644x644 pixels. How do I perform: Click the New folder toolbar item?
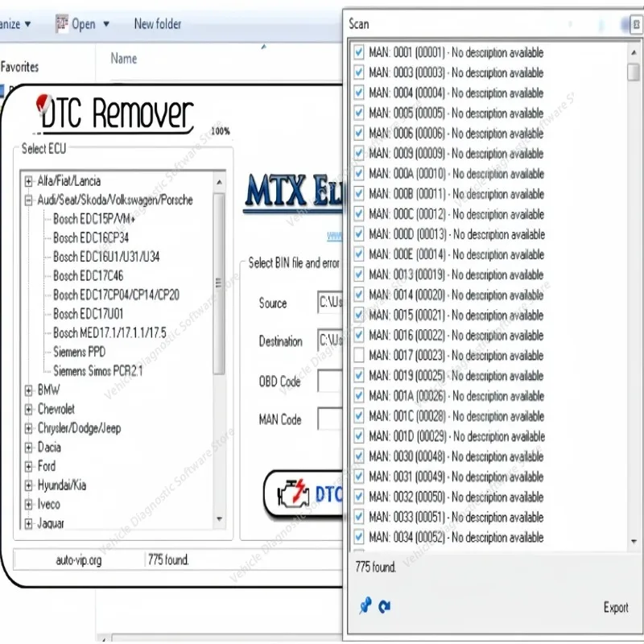pos(158,23)
